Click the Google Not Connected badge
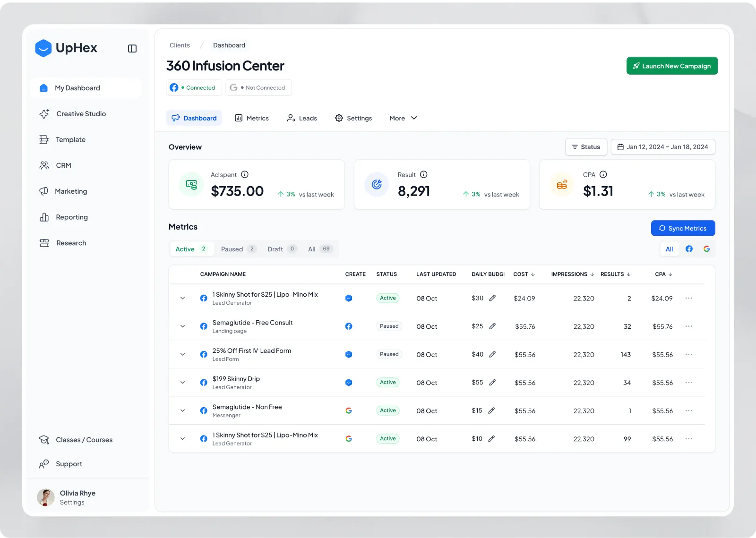Image resolution: width=756 pixels, height=538 pixels. coord(258,87)
